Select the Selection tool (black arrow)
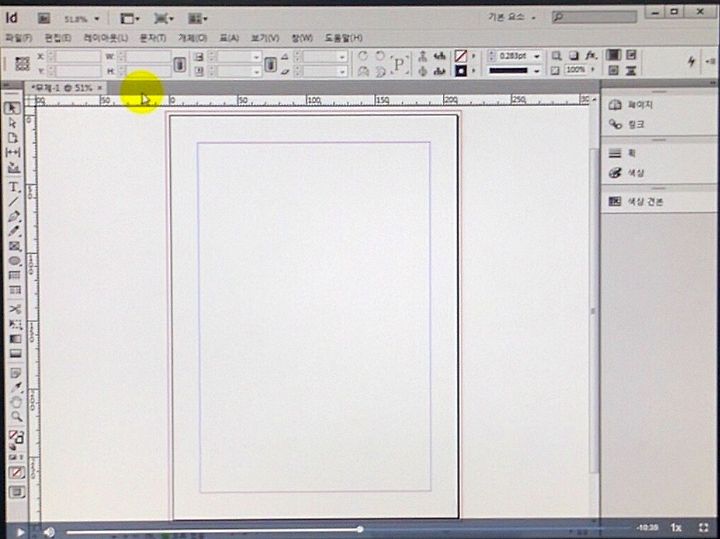 pyautogui.click(x=13, y=108)
